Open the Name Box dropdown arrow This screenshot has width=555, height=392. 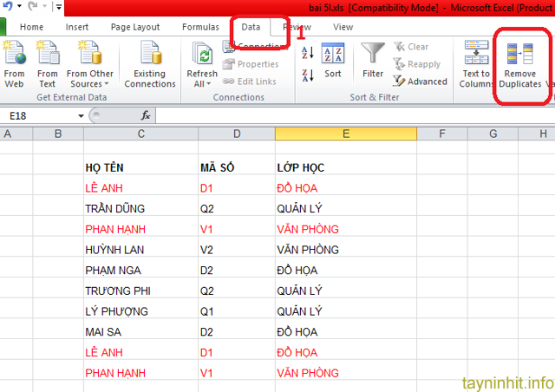(x=81, y=115)
